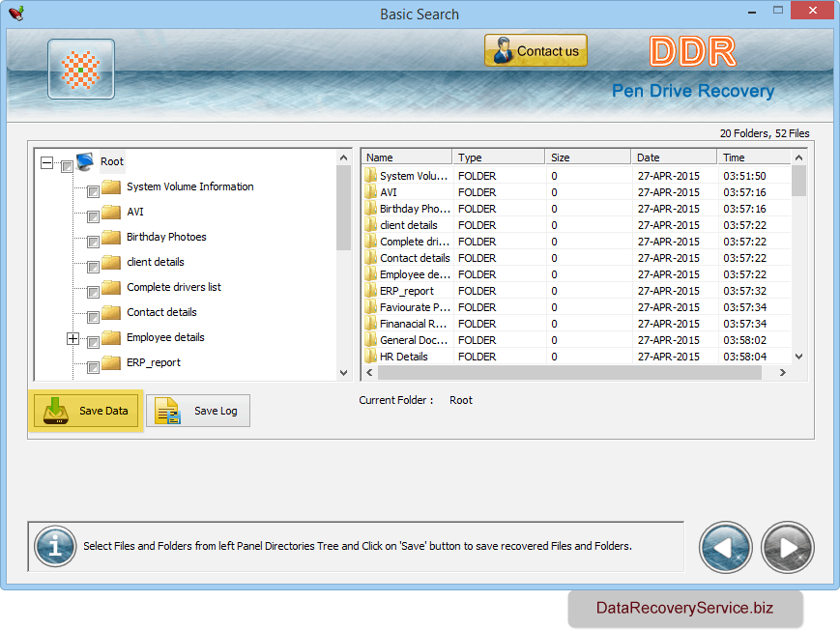Check the client details checkbox

(x=93, y=267)
